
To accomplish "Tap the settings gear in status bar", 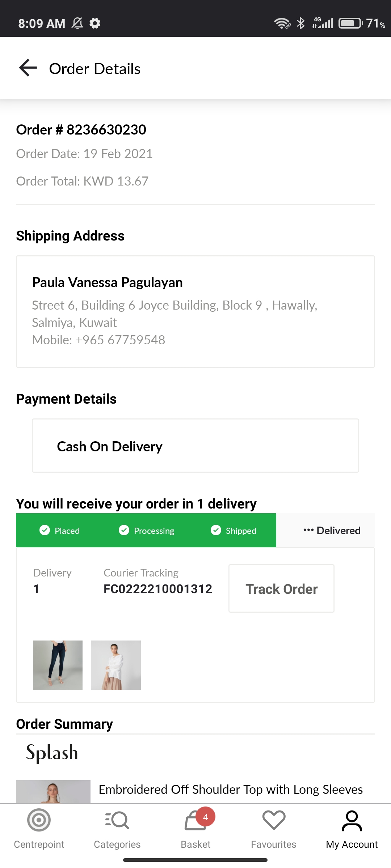I will 95,24.
